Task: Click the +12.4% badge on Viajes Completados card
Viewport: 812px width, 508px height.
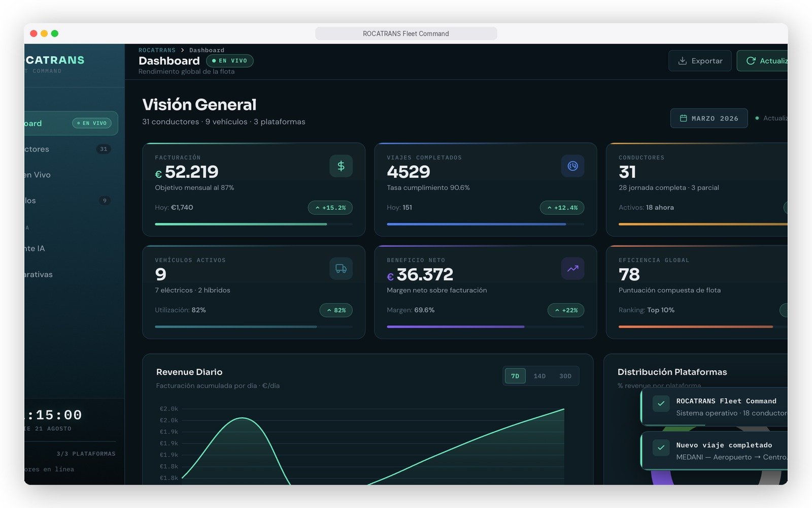Action: point(562,208)
